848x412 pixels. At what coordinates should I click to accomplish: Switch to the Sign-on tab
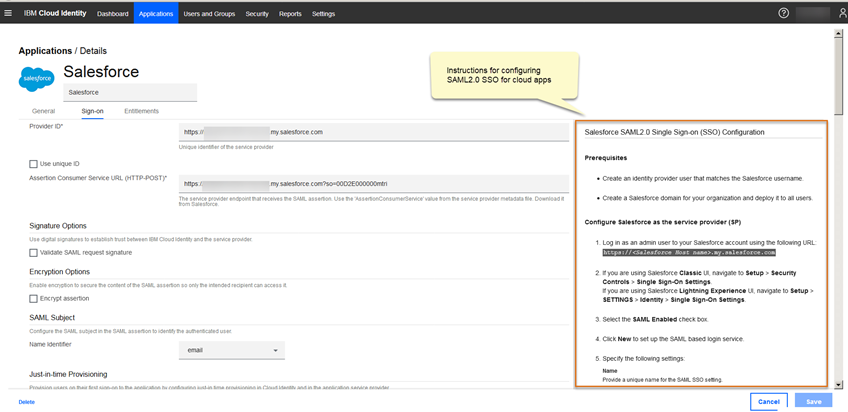tap(92, 111)
